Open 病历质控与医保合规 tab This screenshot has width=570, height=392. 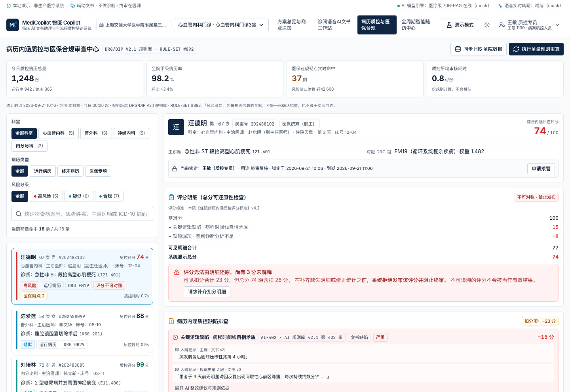coord(377,25)
